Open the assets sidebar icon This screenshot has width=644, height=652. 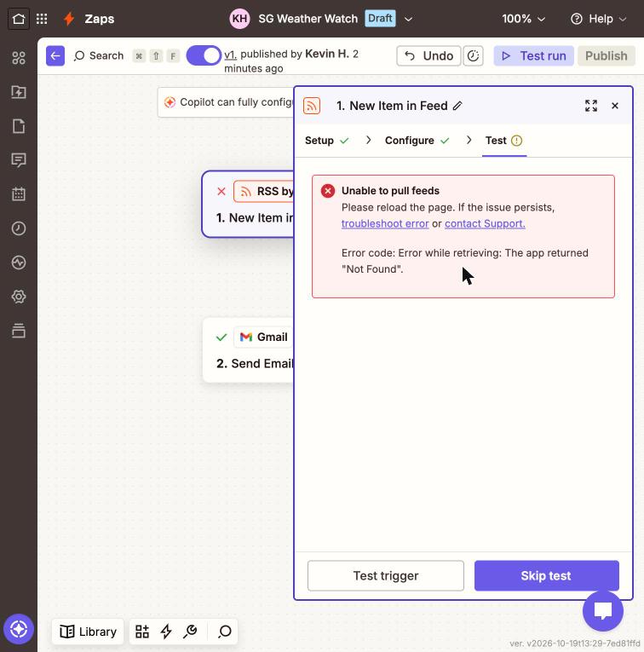(19, 58)
